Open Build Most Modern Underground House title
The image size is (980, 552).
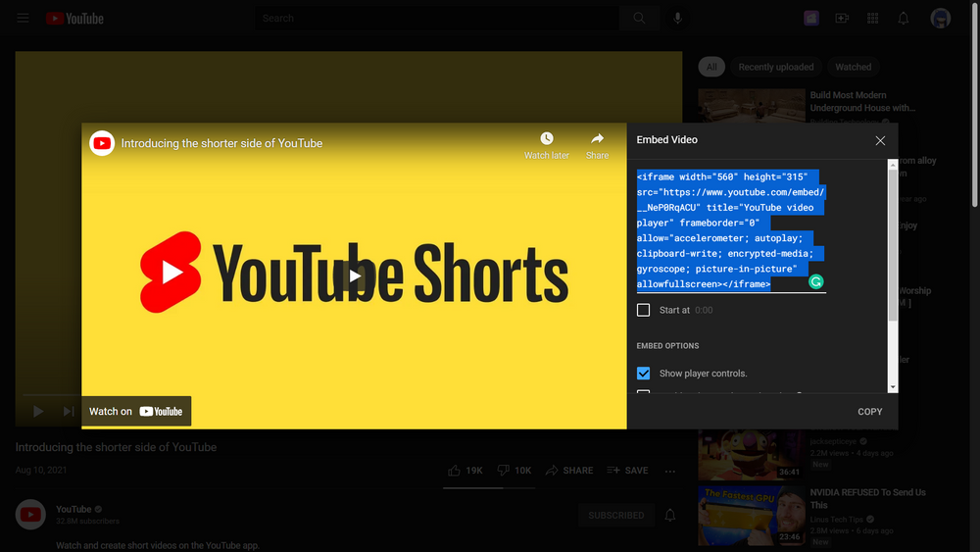(862, 101)
